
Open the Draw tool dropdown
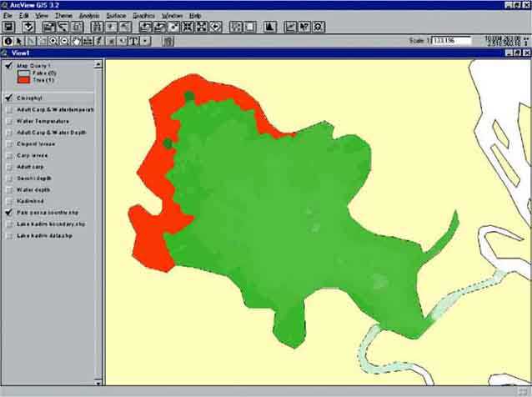147,40
